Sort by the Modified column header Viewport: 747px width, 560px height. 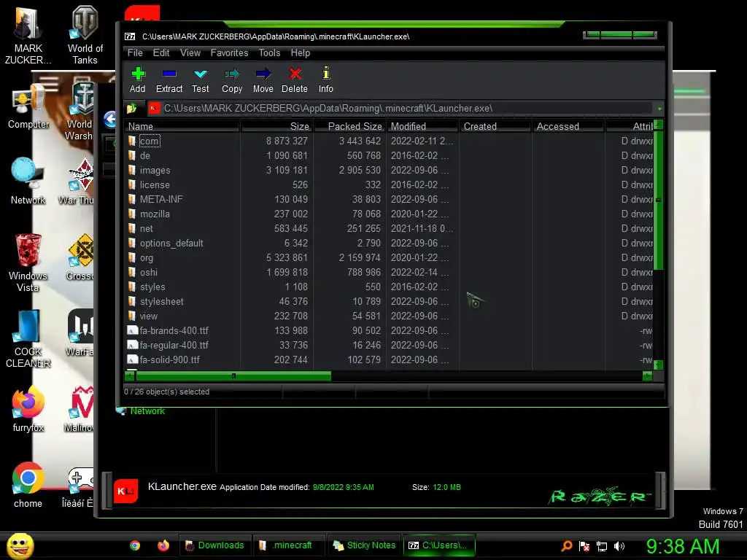tap(422, 126)
